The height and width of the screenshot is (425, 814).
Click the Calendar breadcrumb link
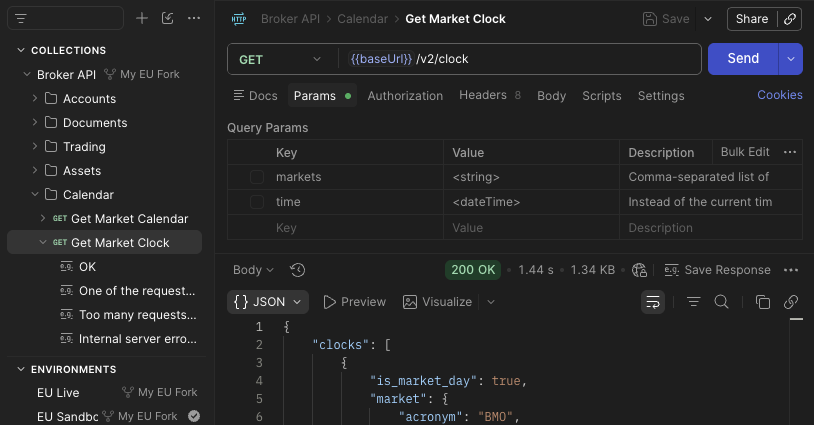pos(362,19)
